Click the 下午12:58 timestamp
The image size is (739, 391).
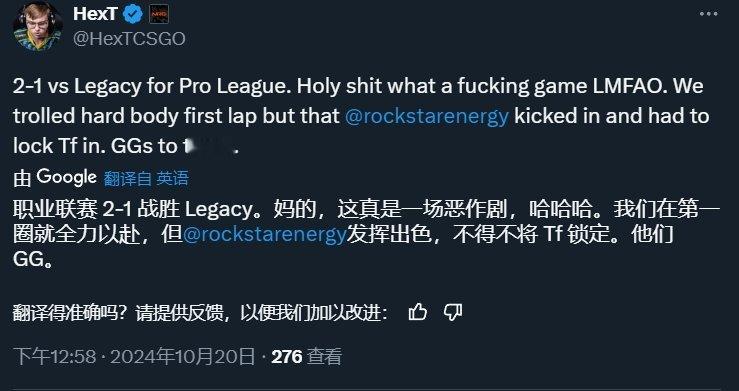pyautogui.click(x=55, y=357)
